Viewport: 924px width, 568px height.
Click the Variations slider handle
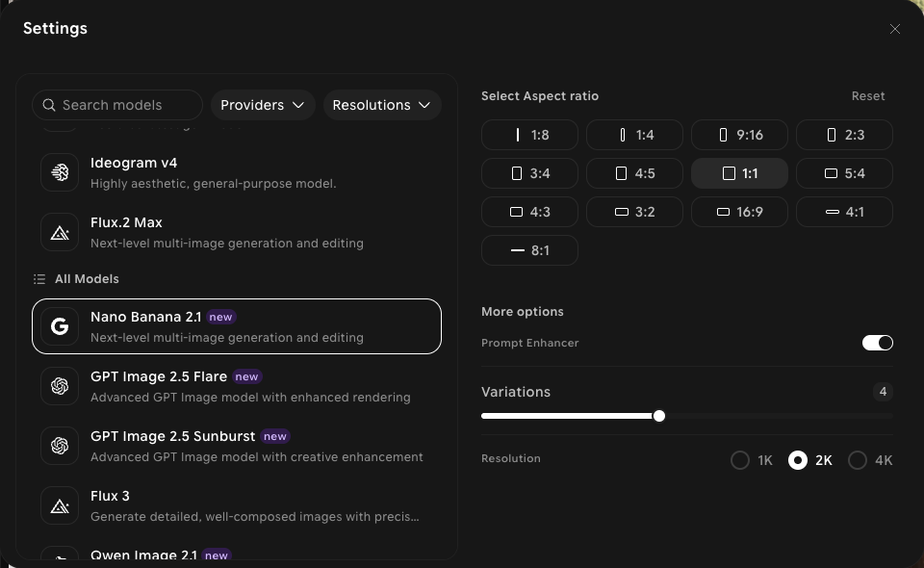658,416
